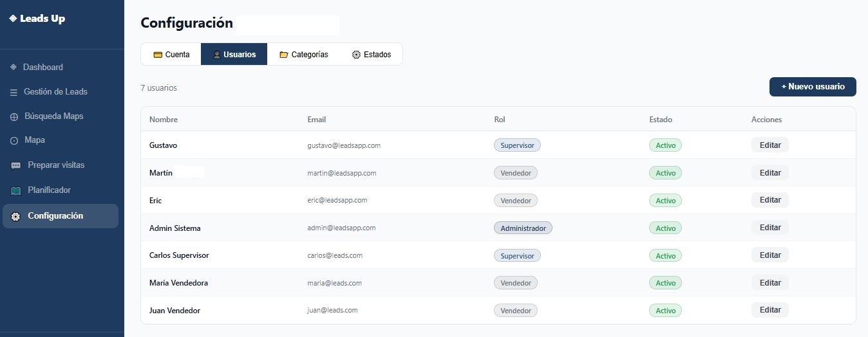The image size is (868, 337).
Task: Click the email eric@leadsapp.com
Action: click(337, 200)
